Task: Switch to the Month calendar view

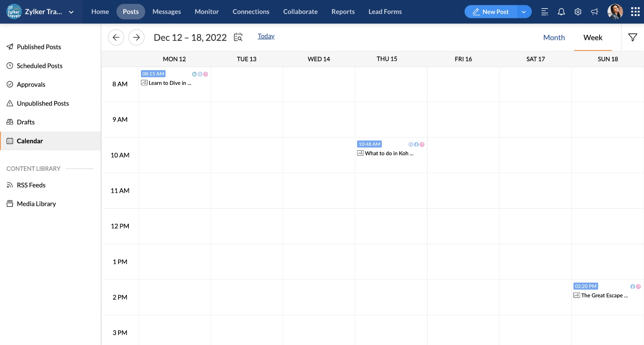Action: tap(554, 37)
